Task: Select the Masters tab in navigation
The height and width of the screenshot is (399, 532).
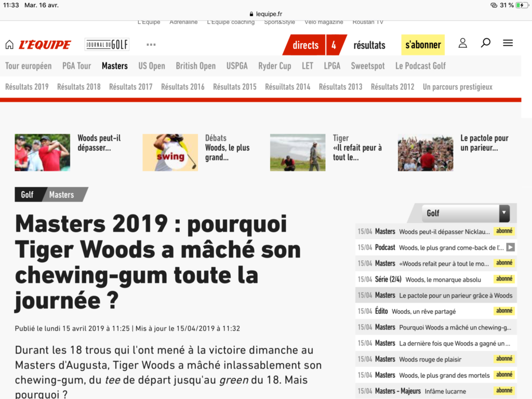Action: click(115, 66)
